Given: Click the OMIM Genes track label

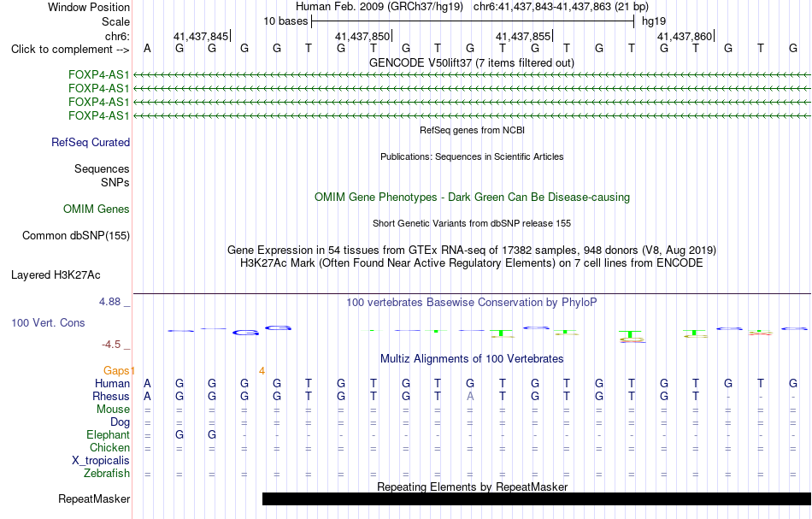Looking at the screenshot, I should pos(97,209).
